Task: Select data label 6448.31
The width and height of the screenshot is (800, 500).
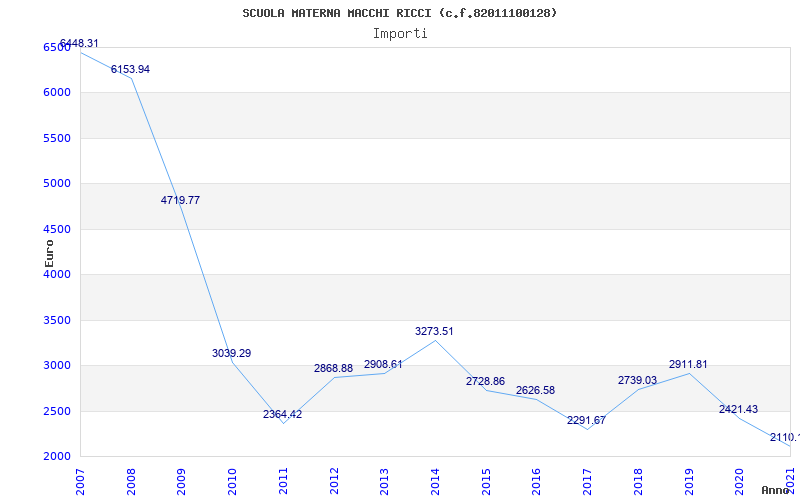Action: tap(79, 43)
